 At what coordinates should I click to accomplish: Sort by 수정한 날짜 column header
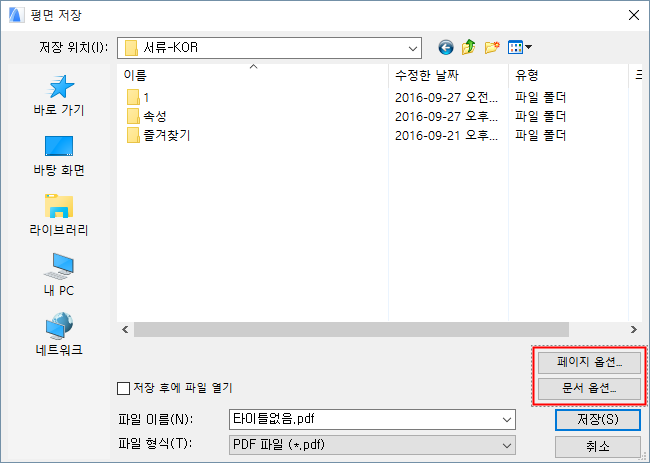(448, 75)
